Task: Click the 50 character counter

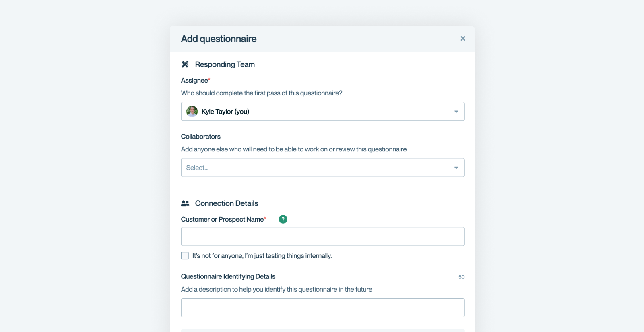Action: pyautogui.click(x=461, y=277)
